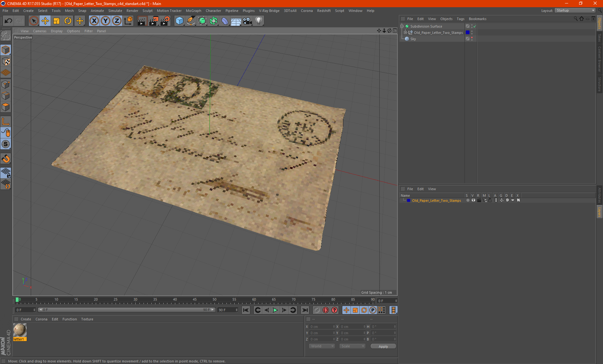Render the active view
The image size is (603, 364).
click(x=142, y=21)
